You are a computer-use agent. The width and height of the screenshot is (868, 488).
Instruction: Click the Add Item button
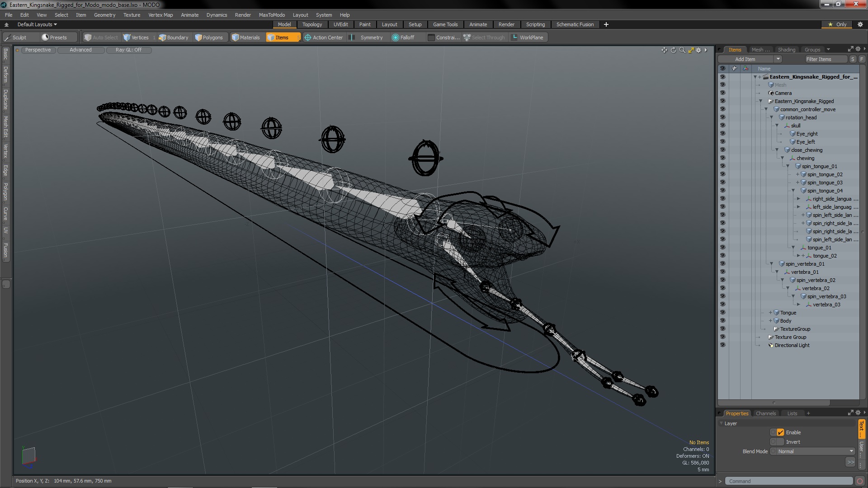coord(745,59)
